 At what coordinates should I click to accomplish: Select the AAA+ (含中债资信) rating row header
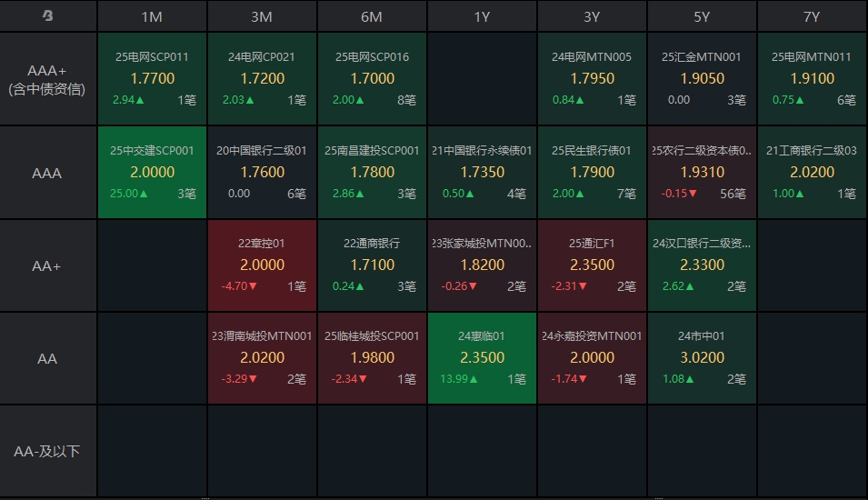(x=48, y=79)
